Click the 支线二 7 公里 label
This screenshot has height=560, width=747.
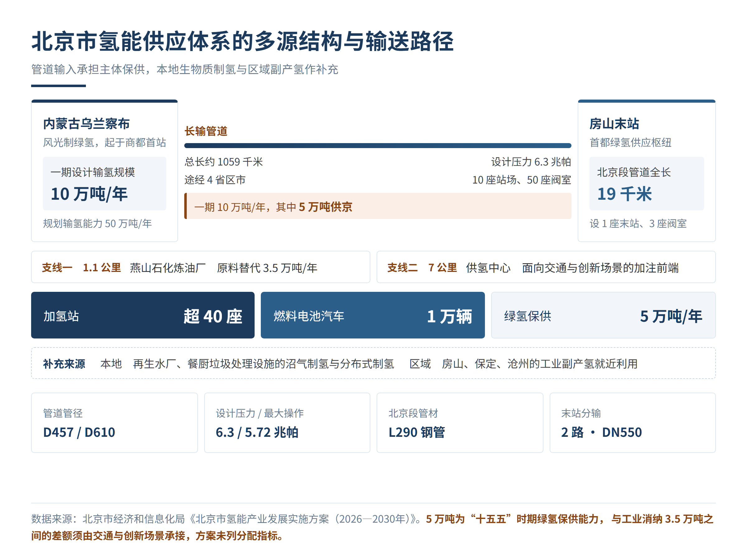point(422,268)
